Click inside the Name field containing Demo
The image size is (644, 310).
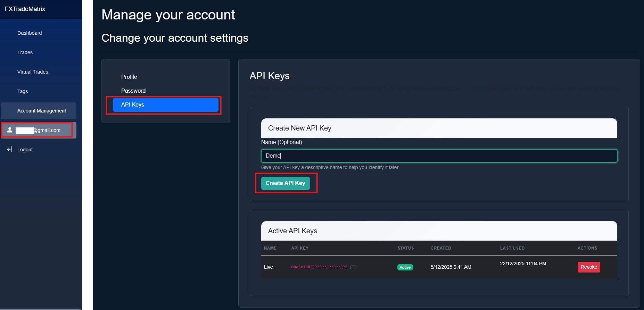[439, 156]
